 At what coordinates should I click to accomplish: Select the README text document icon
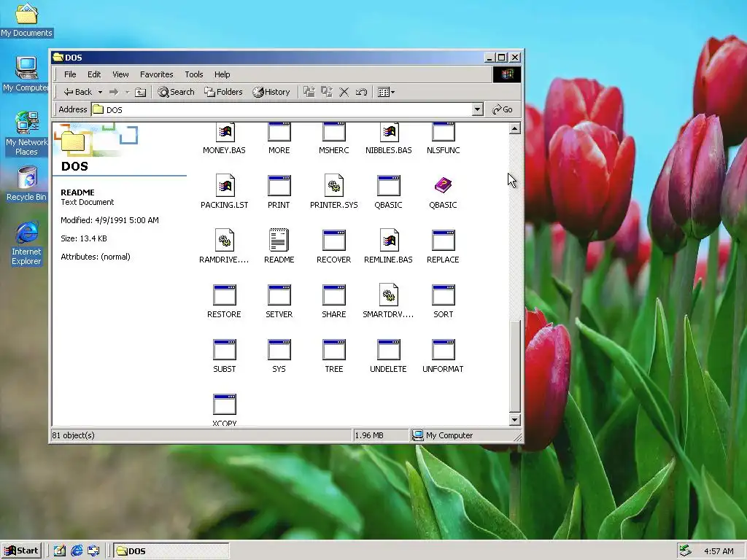[279, 240]
